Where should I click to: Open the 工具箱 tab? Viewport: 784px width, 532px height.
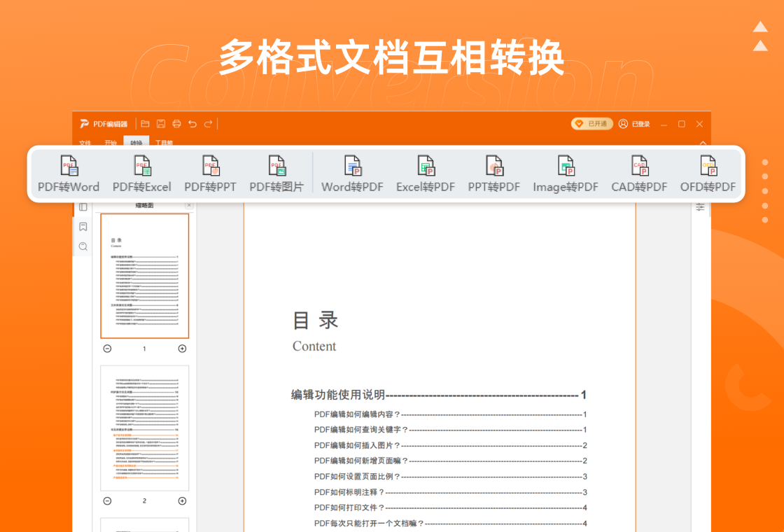(164, 143)
